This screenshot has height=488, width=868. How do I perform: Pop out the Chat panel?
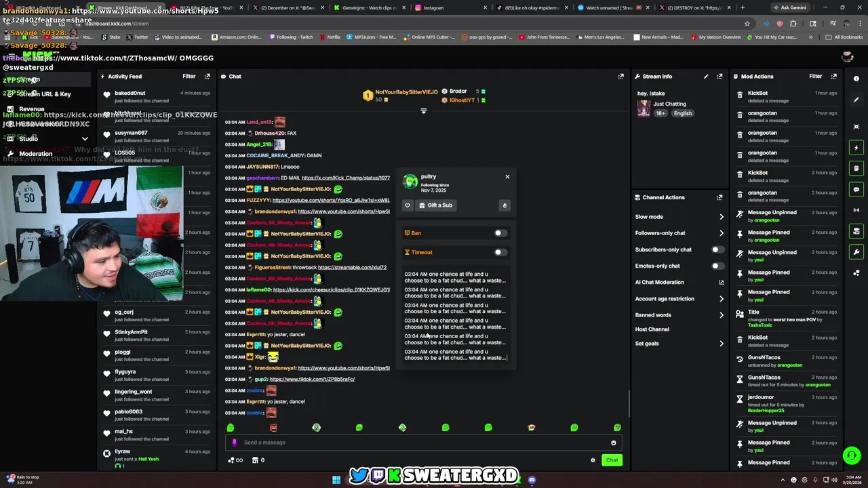click(620, 77)
